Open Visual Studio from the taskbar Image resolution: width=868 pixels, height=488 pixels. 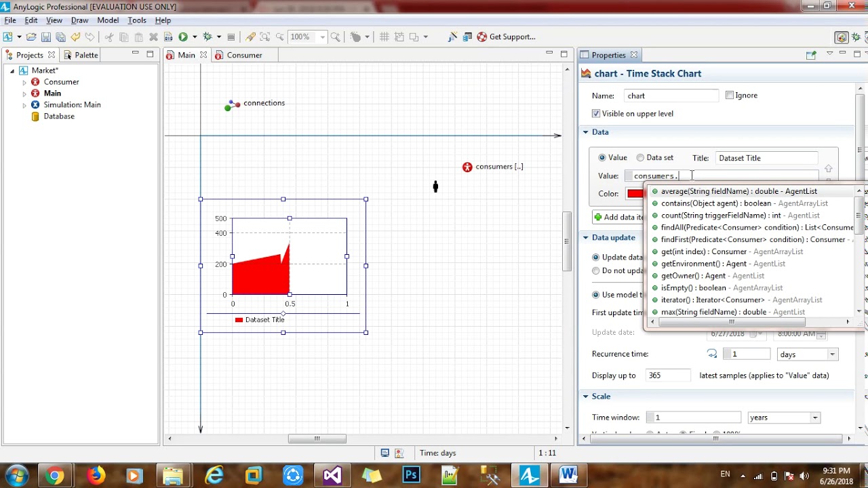(x=332, y=475)
